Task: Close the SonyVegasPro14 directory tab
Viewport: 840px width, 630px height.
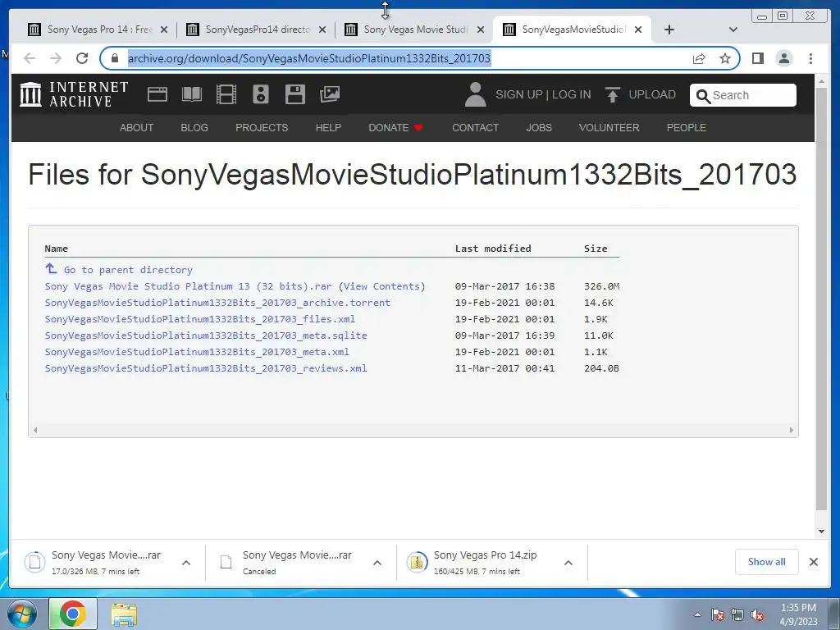Action: [322, 30]
